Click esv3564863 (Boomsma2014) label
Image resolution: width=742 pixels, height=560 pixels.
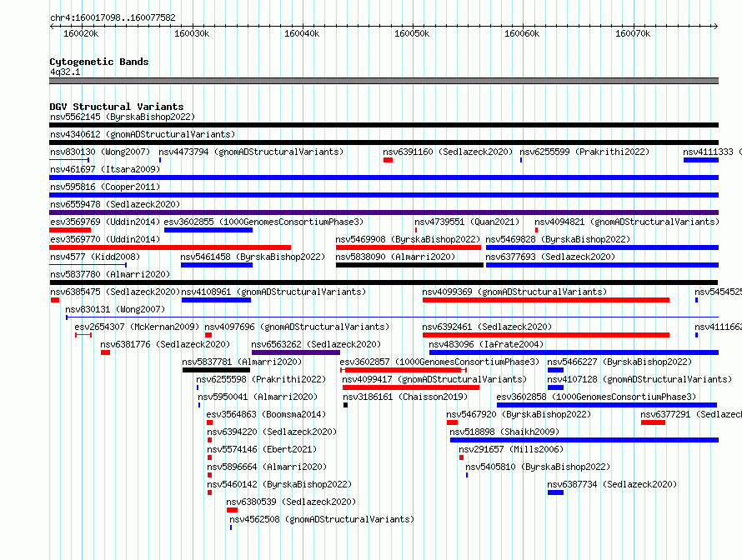click(x=266, y=414)
